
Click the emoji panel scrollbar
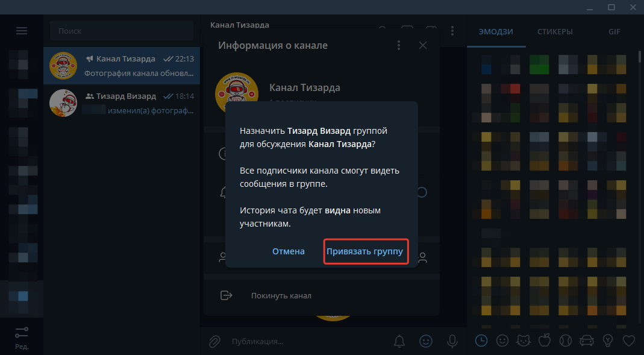tap(640, 56)
